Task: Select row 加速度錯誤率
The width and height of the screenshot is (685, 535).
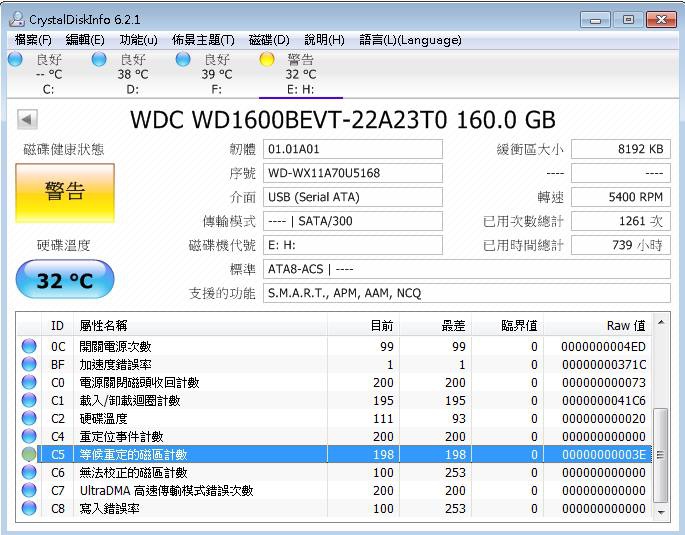Action: tap(334, 364)
